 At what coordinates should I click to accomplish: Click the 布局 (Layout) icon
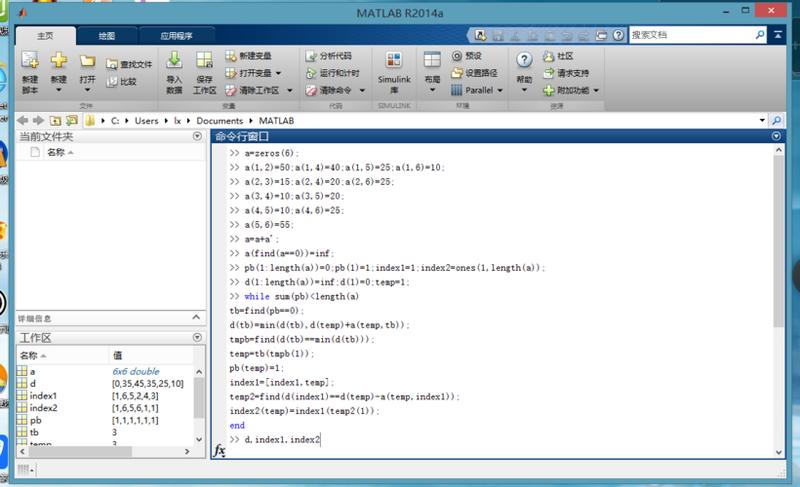pyautogui.click(x=432, y=61)
